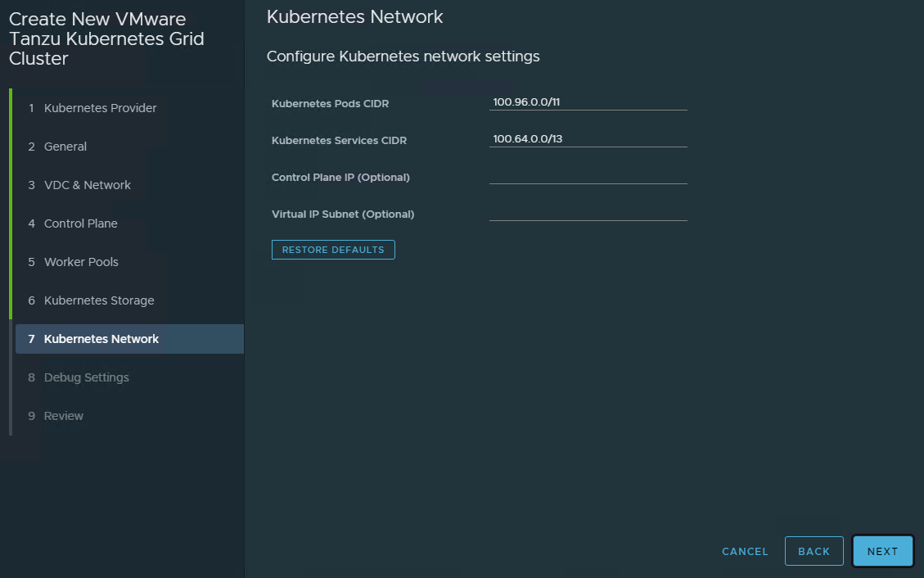924x578 pixels.
Task: Cancel the cluster creation wizard
Action: 745,552
